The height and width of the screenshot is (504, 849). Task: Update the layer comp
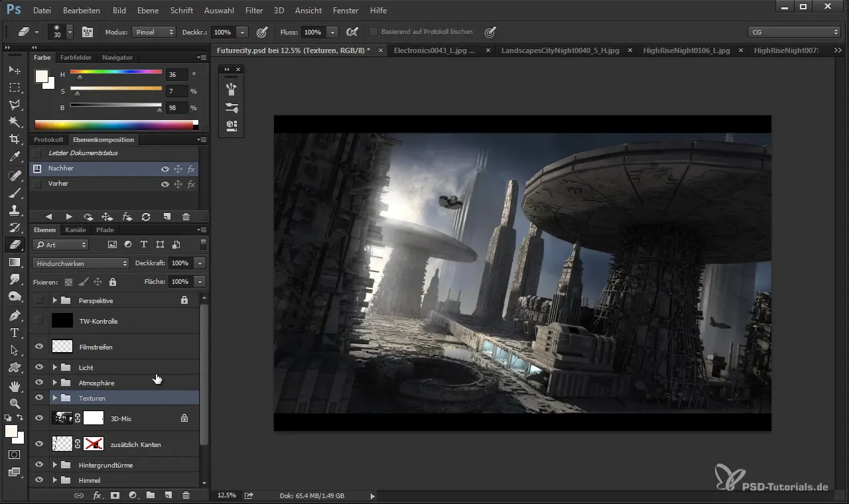[x=146, y=217]
